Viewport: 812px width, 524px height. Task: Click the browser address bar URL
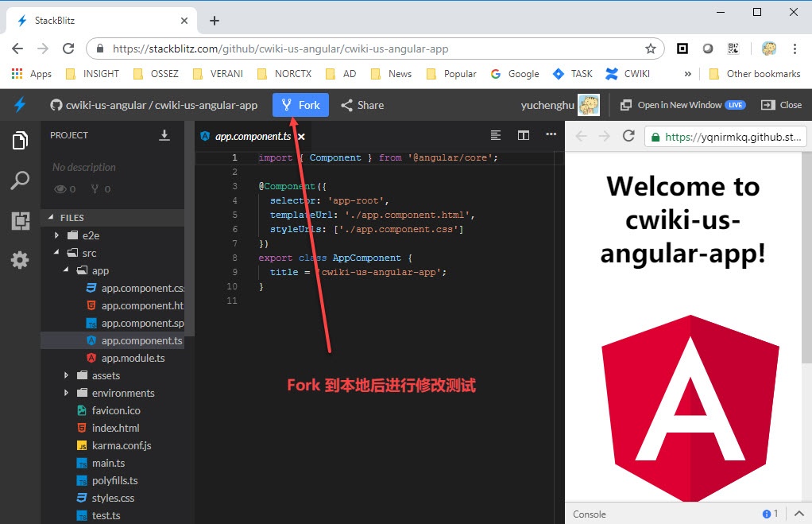[280, 49]
